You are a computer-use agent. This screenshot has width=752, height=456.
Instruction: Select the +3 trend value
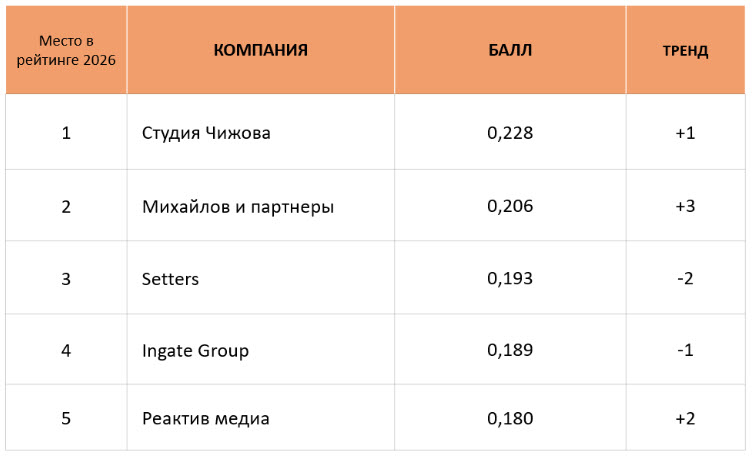click(x=685, y=206)
